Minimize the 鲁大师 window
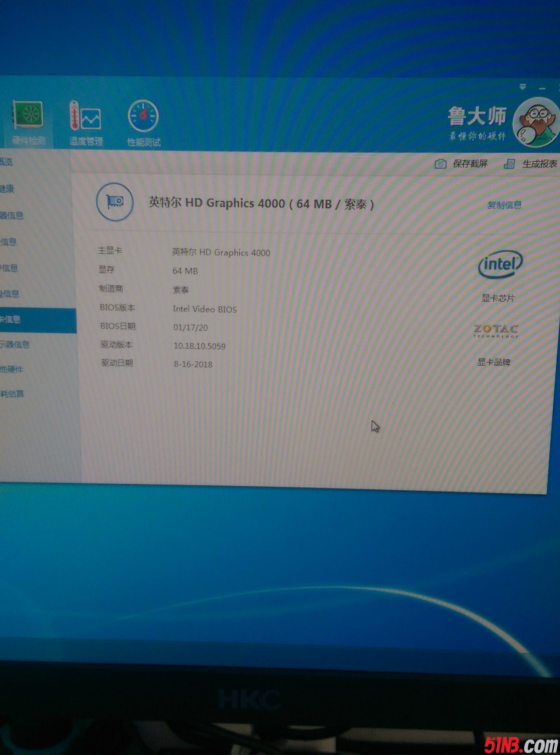Viewport: 560px width, 755px height. (542, 89)
